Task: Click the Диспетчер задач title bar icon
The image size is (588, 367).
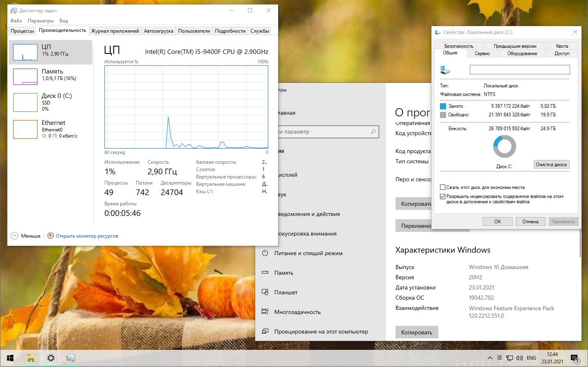Action: 13,10
